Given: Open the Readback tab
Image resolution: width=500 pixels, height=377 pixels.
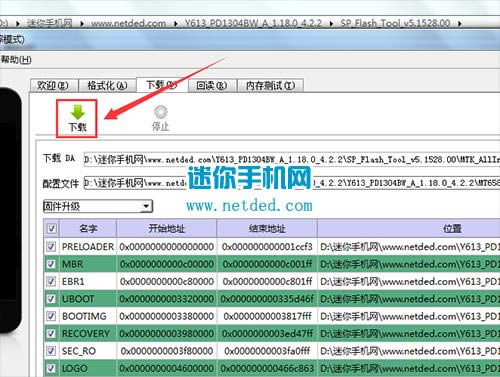Looking at the screenshot, I should (212, 86).
